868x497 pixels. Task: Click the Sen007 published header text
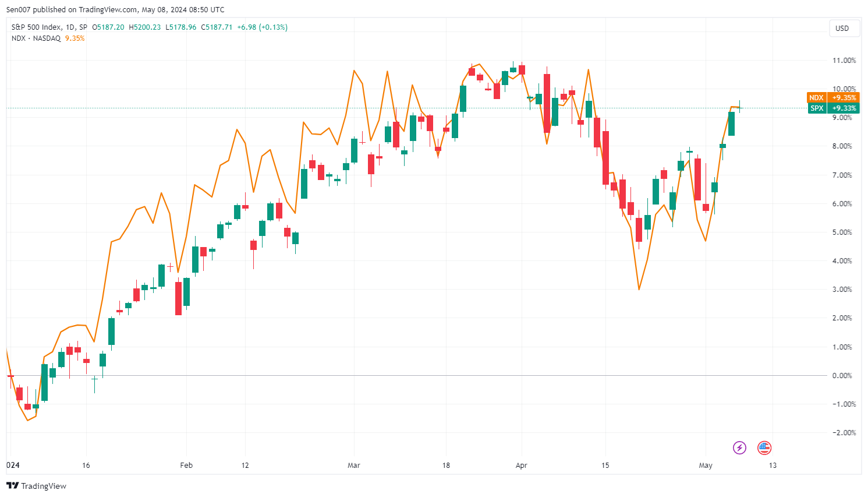coord(115,9)
